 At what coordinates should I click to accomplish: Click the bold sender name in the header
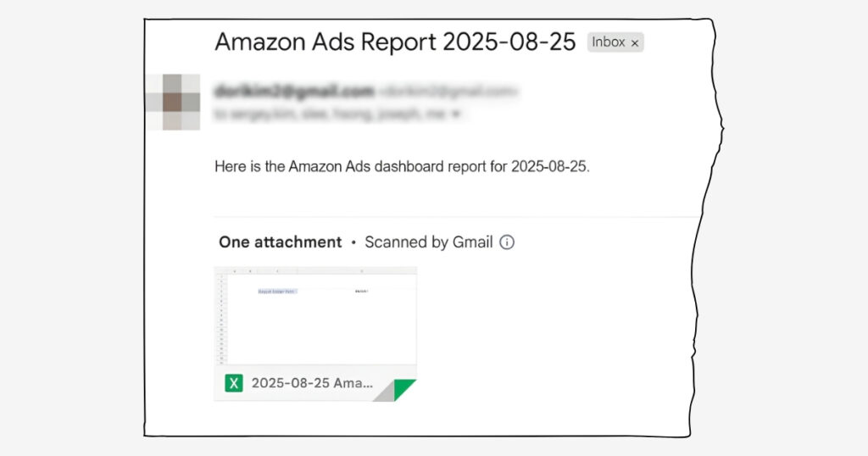click(x=294, y=92)
